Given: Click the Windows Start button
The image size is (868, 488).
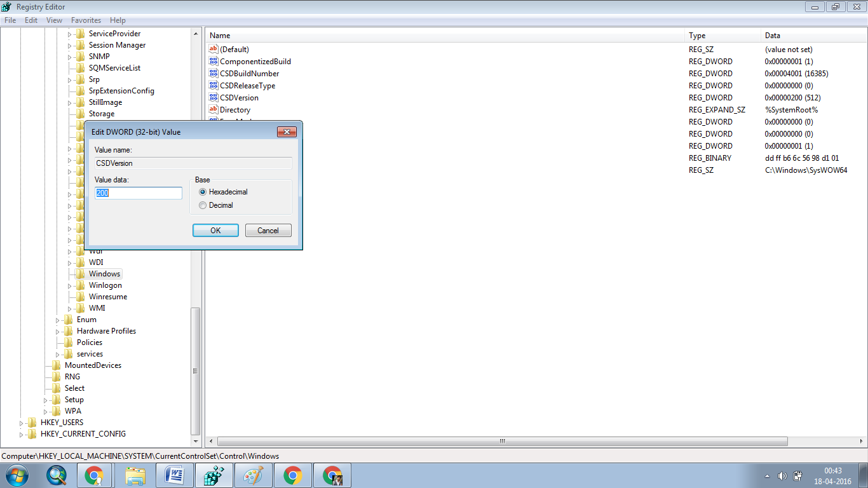Looking at the screenshot, I should 16,475.
